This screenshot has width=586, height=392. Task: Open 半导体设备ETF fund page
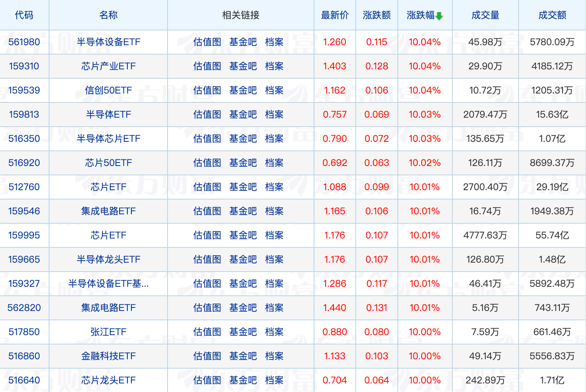[x=108, y=42]
